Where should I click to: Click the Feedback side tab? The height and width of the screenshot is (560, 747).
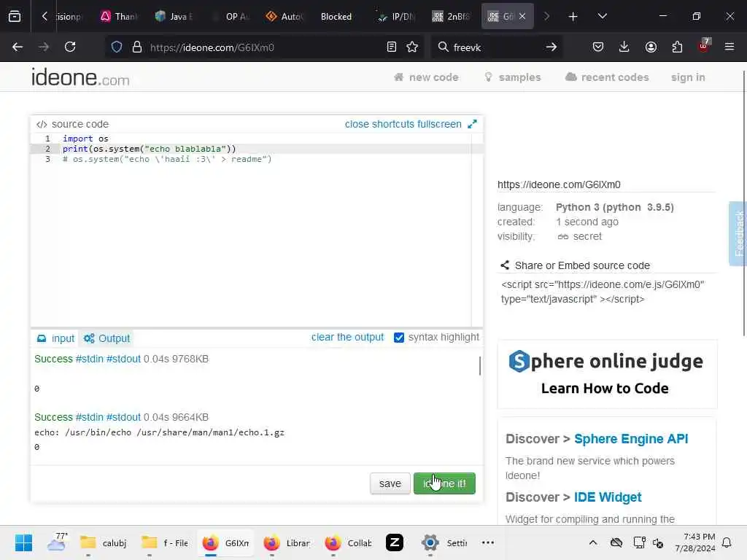coord(738,233)
